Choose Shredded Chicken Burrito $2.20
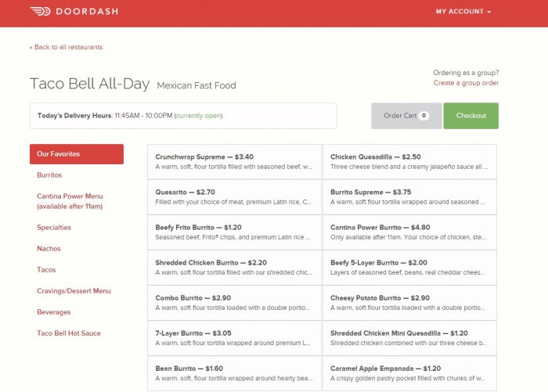Screen dimensions: 548x392 pos(235,268)
